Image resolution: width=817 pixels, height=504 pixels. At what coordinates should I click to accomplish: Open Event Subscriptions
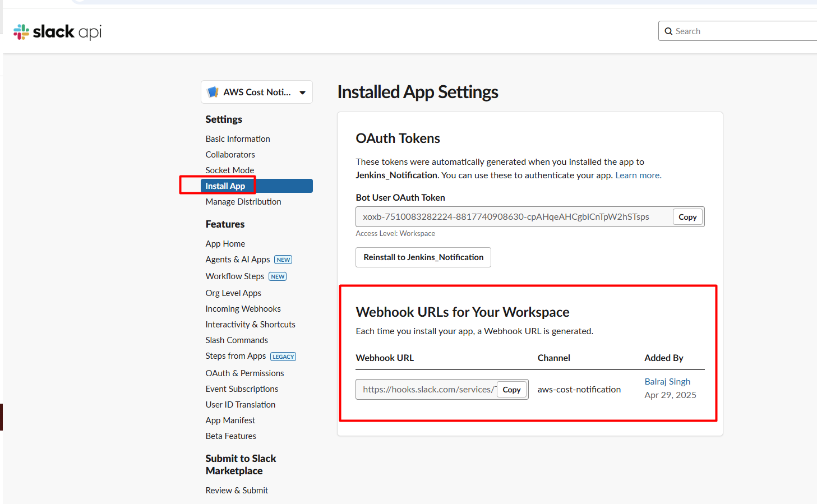click(242, 389)
